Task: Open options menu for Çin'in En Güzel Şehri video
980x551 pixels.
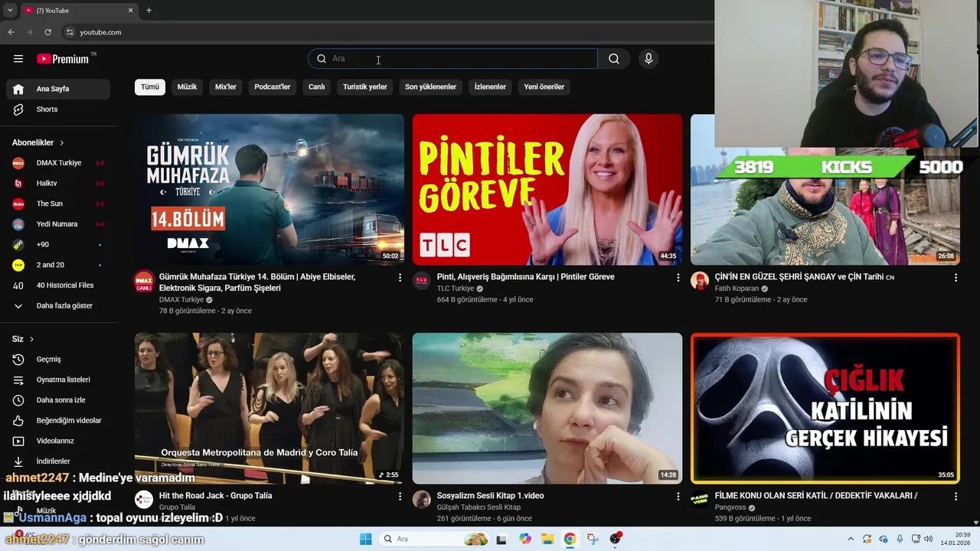Action: pyautogui.click(x=955, y=278)
